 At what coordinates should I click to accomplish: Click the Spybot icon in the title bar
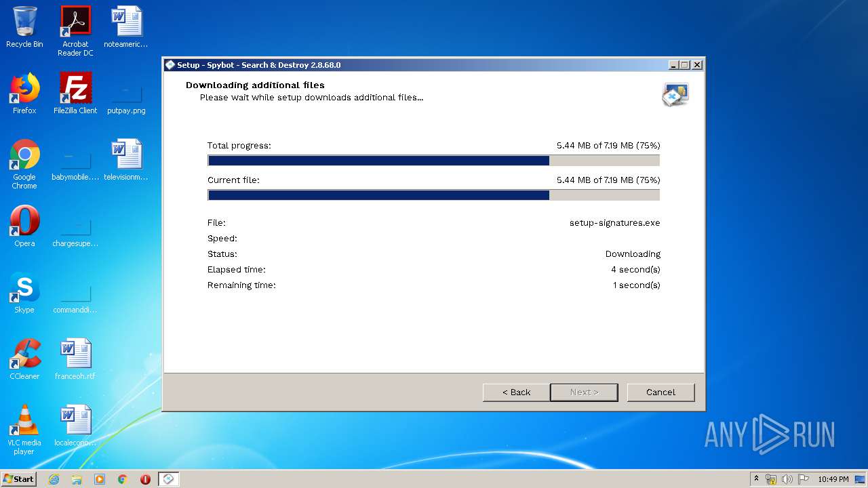pos(170,65)
